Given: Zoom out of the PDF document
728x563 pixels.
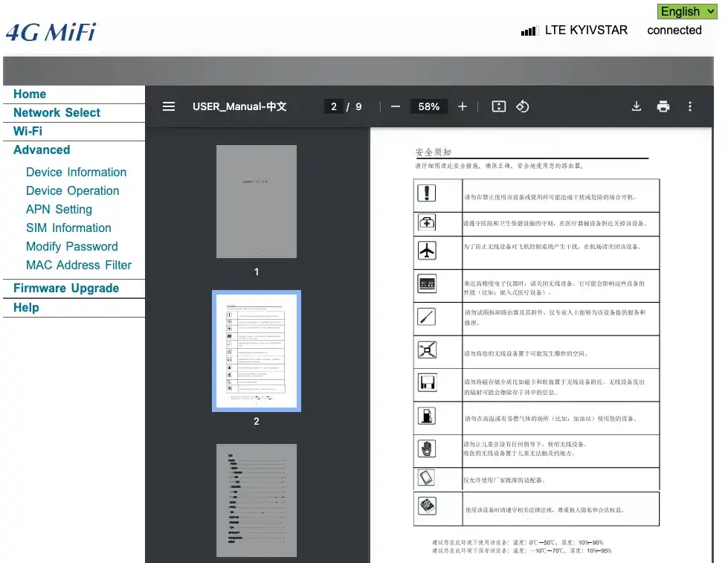Looking at the screenshot, I should click(395, 106).
